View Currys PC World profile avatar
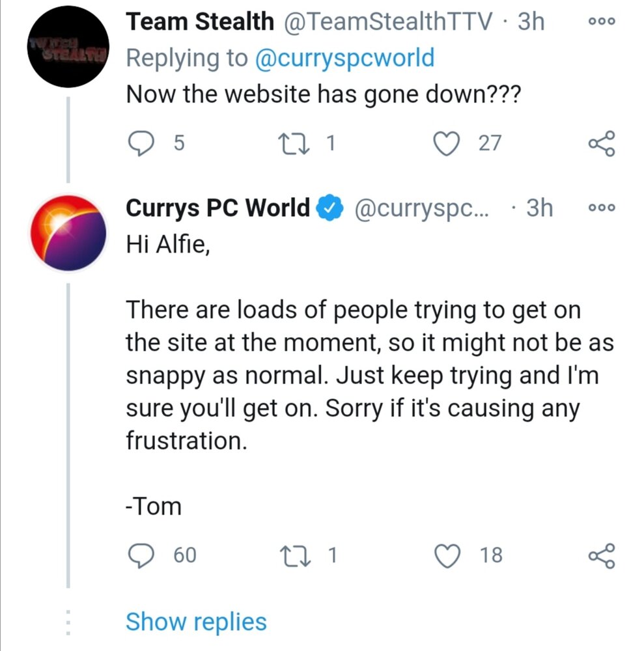 68,233
